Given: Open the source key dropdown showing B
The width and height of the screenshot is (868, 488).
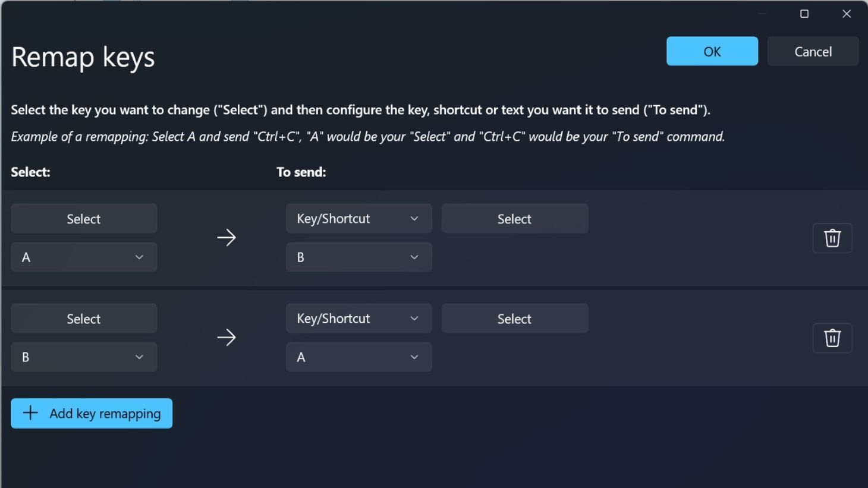Looking at the screenshot, I should point(84,357).
